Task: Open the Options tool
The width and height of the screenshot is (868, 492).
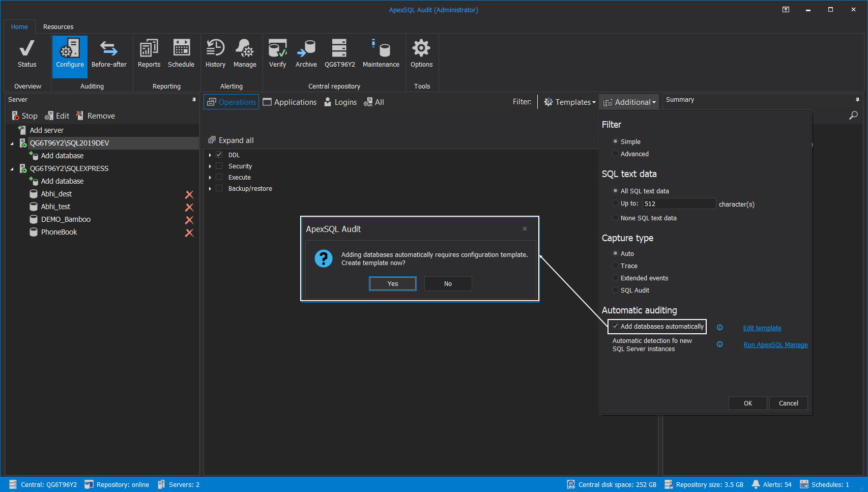Action: pos(421,54)
